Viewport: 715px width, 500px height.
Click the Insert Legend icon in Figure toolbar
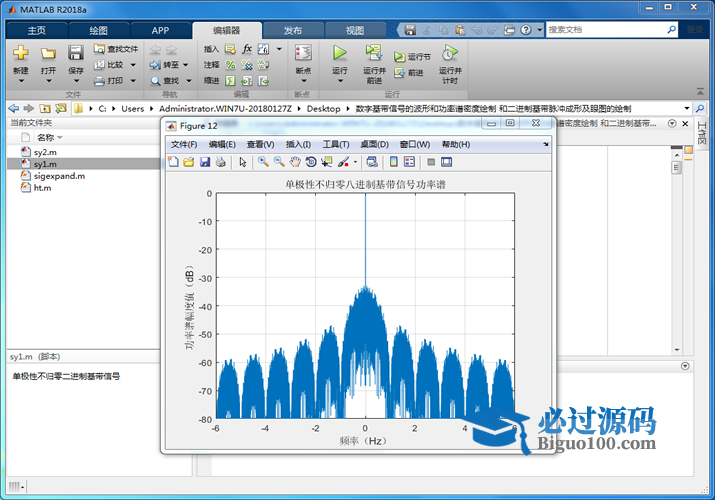pyautogui.click(x=409, y=162)
